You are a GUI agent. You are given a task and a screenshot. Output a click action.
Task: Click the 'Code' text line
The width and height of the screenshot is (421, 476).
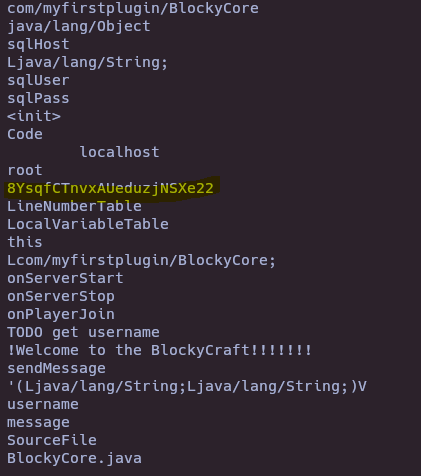click(x=25, y=134)
